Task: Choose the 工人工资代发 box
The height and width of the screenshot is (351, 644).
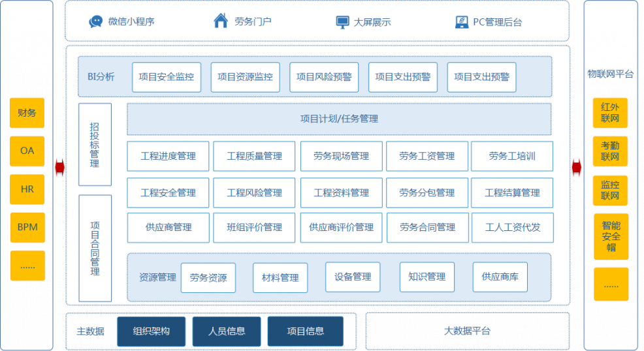Action: [x=513, y=228]
